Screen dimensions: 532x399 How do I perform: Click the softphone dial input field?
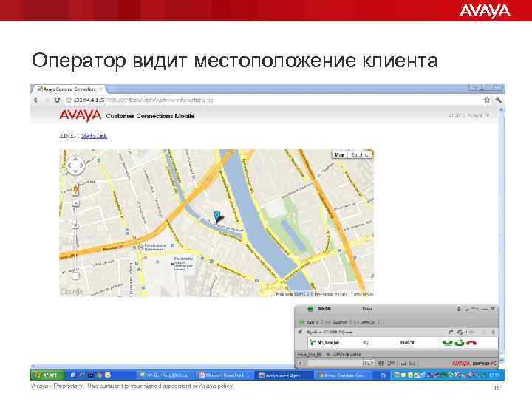334,363
